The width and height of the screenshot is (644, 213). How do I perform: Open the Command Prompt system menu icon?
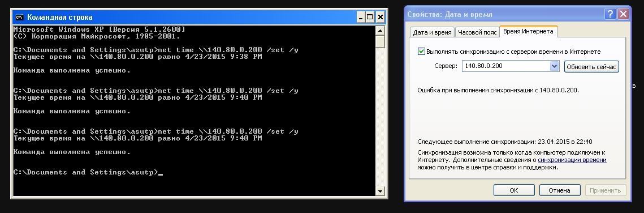(x=19, y=17)
